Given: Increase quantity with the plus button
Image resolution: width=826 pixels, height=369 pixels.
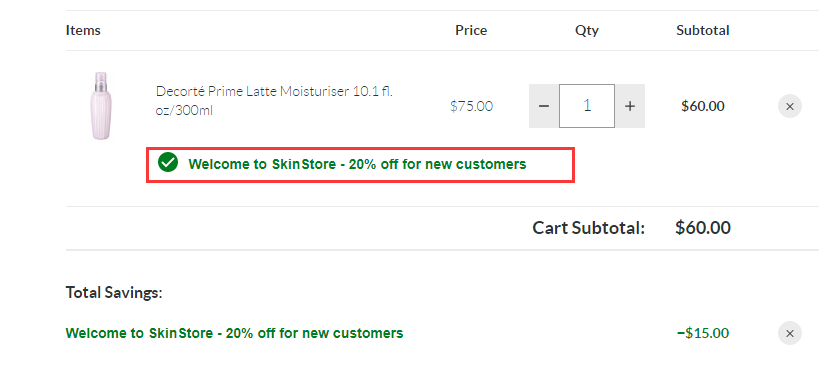Looking at the screenshot, I should (x=630, y=106).
